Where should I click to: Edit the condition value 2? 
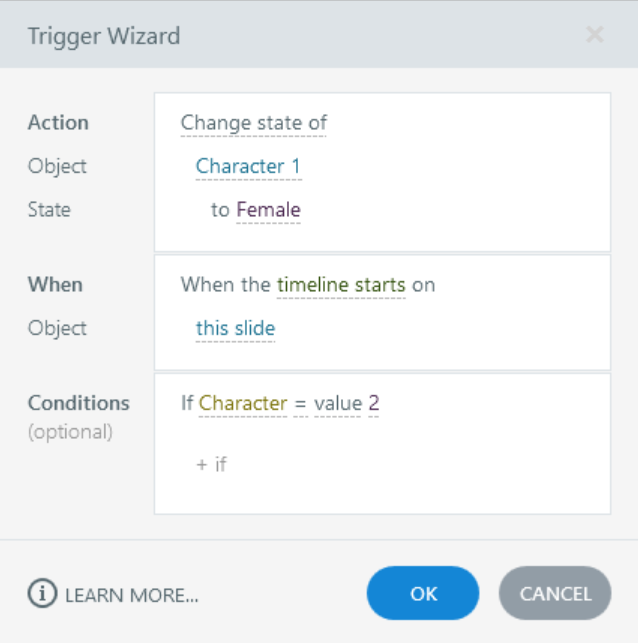coord(374,403)
